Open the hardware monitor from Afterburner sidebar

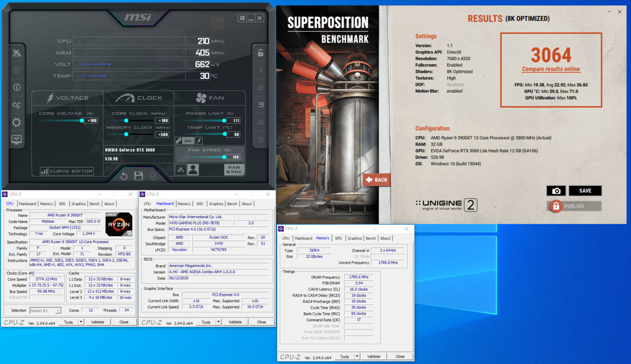[x=16, y=140]
